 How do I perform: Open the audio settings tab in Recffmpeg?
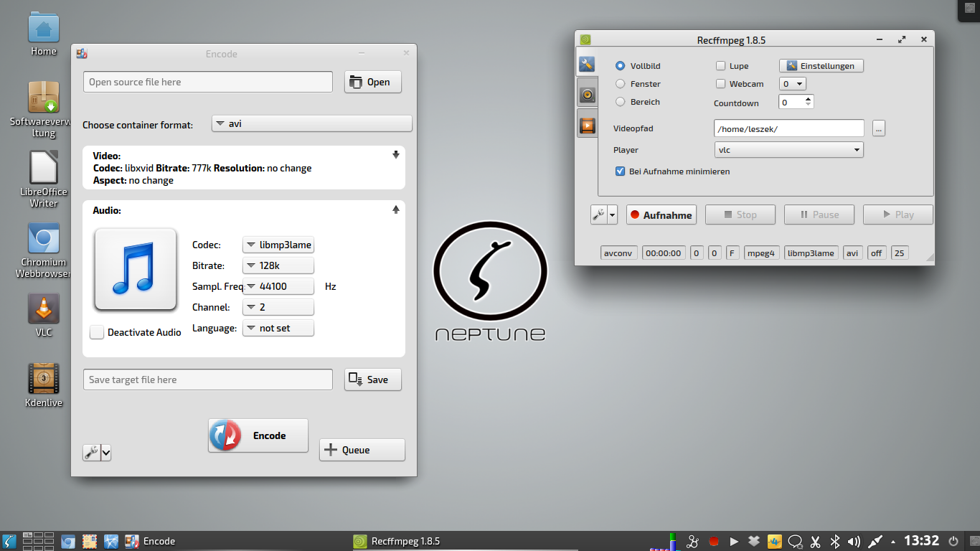(587, 95)
